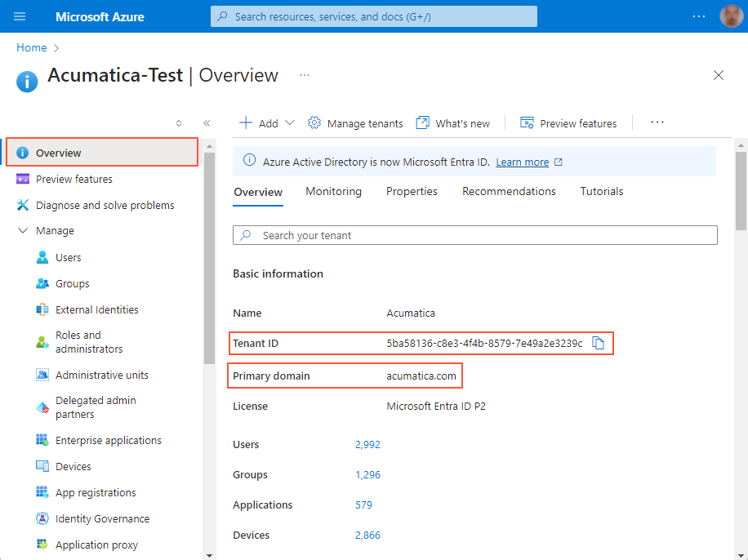Copy the Tenant ID to clipboard
This screenshot has width=748, height=560.
(x=598, y=344)
